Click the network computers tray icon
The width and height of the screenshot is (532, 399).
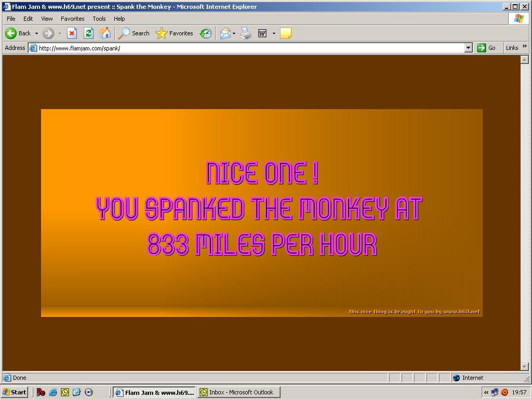point(495,392)
